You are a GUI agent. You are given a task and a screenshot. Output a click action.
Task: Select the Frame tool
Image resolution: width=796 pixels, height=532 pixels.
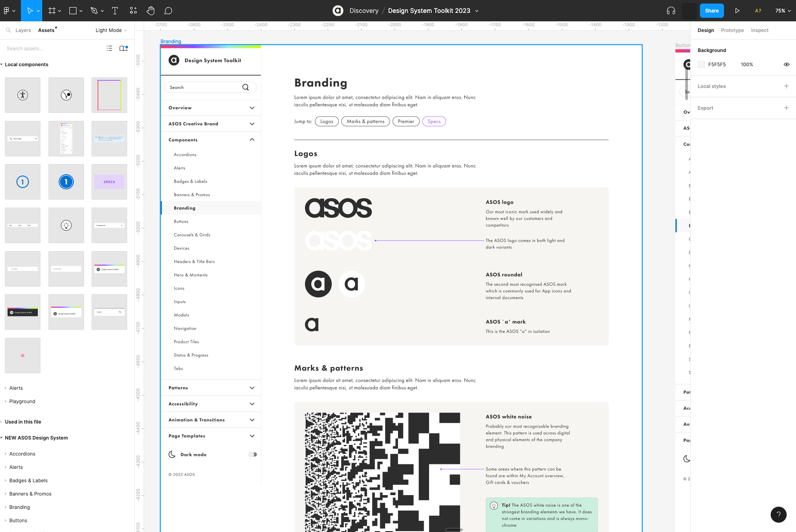pos(52,11)
